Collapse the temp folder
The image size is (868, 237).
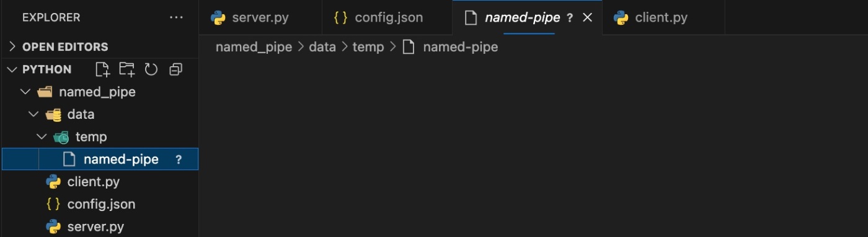pyautogui.click(x=42, y=137)
